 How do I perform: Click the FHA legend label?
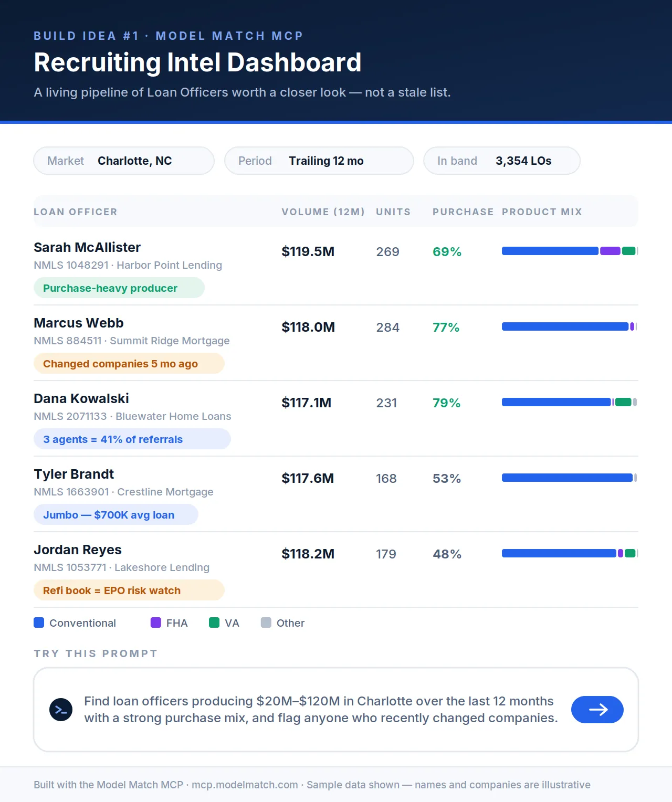point(177,623)
